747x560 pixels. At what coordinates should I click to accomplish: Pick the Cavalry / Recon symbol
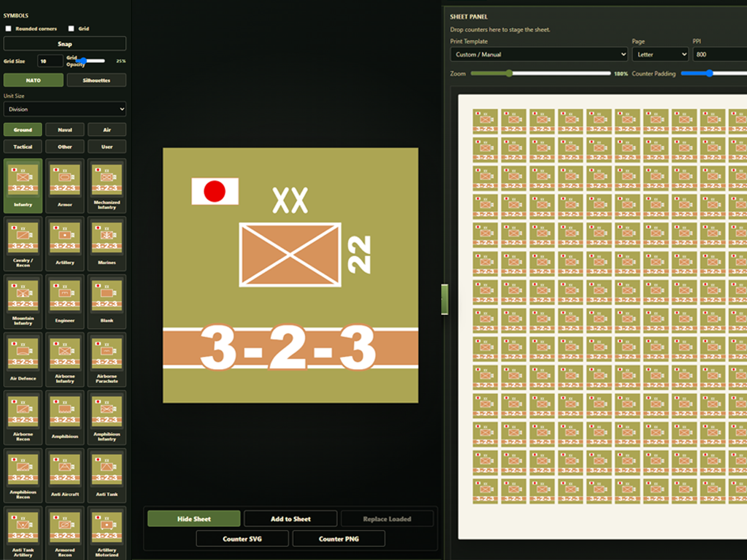[x=23, y=244]
